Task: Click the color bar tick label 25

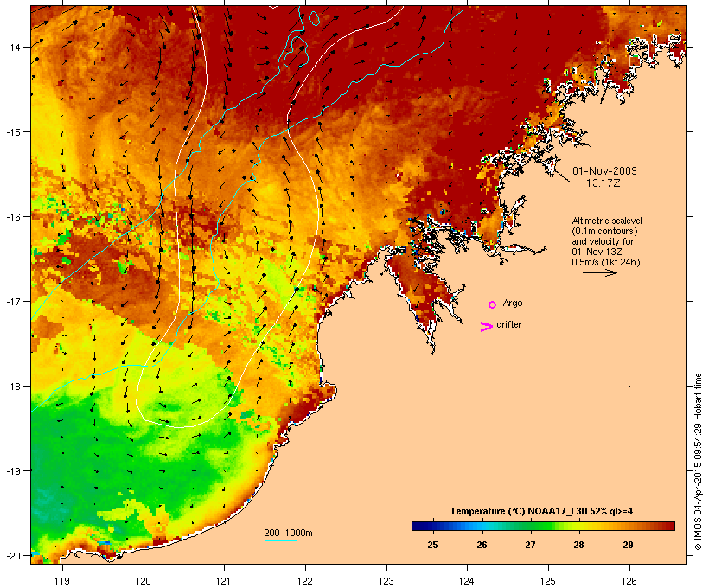Action: click(432, 545)
